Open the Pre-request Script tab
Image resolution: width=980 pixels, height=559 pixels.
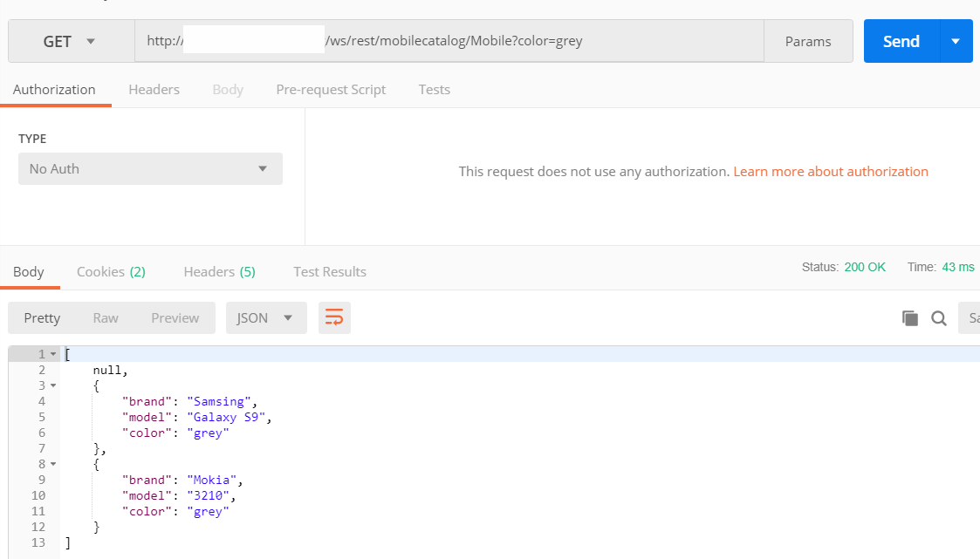click(x=331, y=90)
